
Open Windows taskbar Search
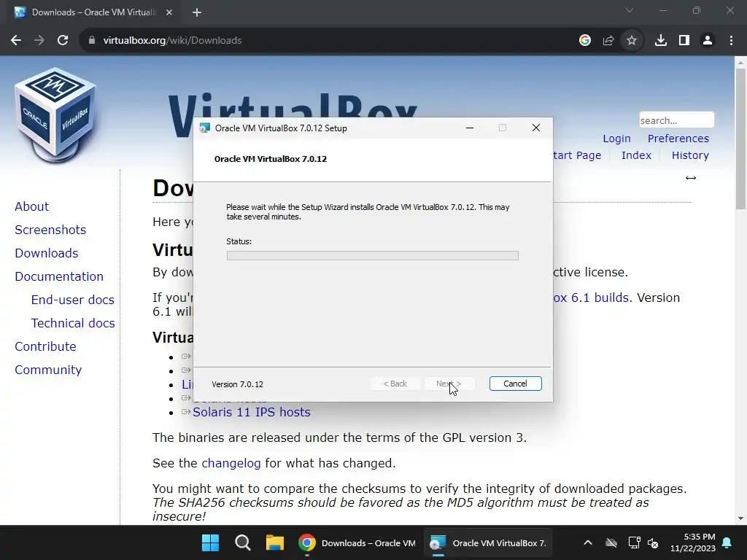[242, 542]
